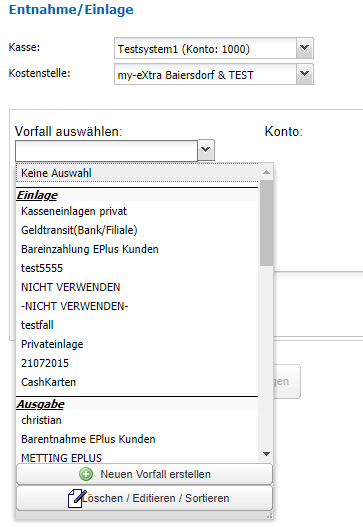Click the scrollbar up arrow in list
363x527 pixels.
coord(266,172)
